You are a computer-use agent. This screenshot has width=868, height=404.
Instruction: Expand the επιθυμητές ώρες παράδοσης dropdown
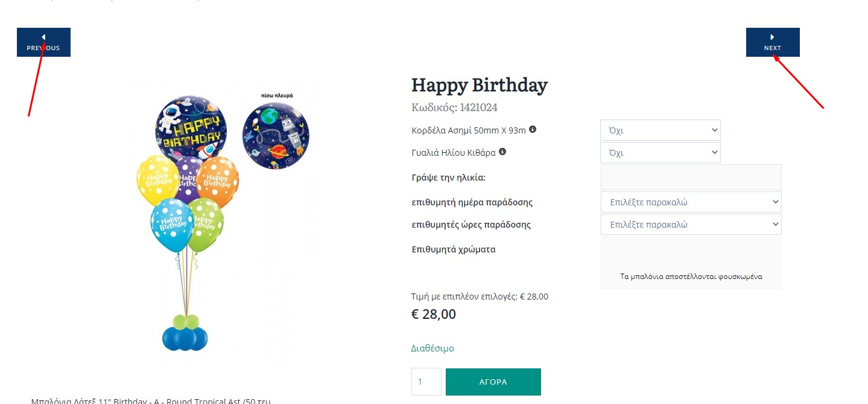point(691,225)
